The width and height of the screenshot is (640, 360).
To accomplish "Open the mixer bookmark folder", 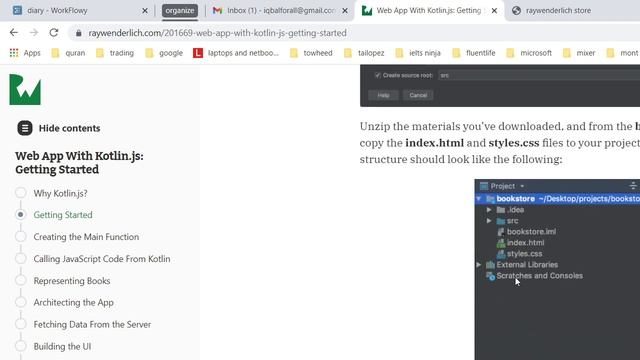I will click(x=579, y=53).
